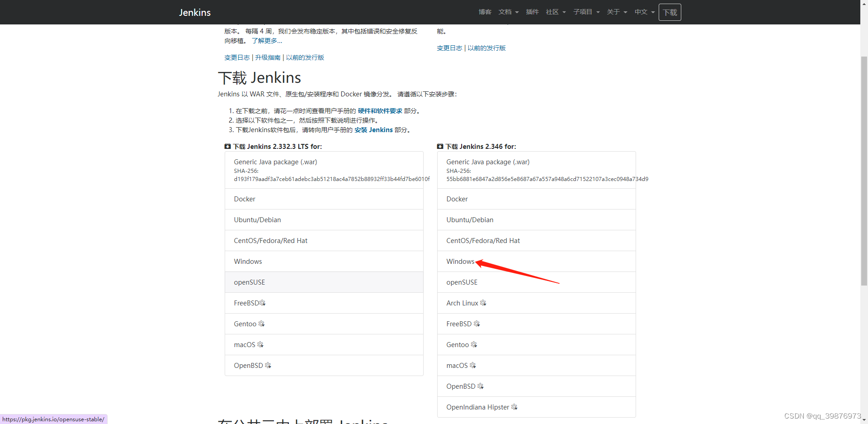Open weekly release 变更日志 link

pos(449,48)
